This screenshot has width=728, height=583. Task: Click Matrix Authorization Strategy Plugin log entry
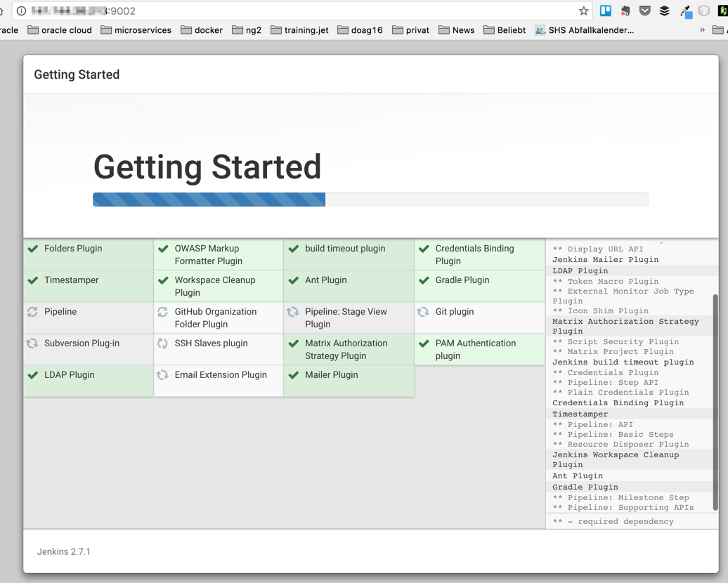coord(625,326)
